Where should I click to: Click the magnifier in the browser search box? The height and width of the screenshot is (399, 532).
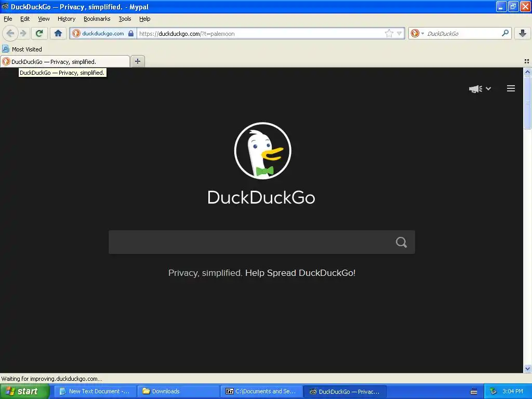click(505, 33)
